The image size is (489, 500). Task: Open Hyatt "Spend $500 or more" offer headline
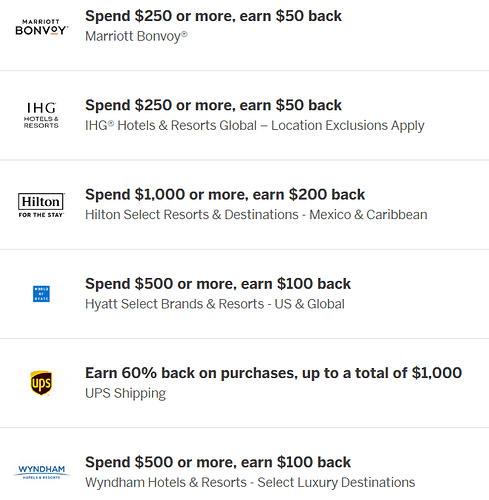point(218,284)
